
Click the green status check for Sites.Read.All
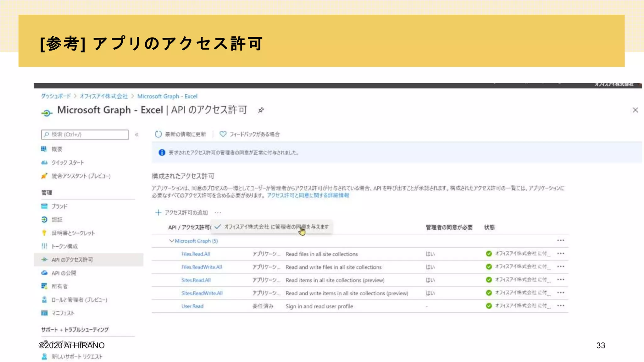[x=489, y=280]
